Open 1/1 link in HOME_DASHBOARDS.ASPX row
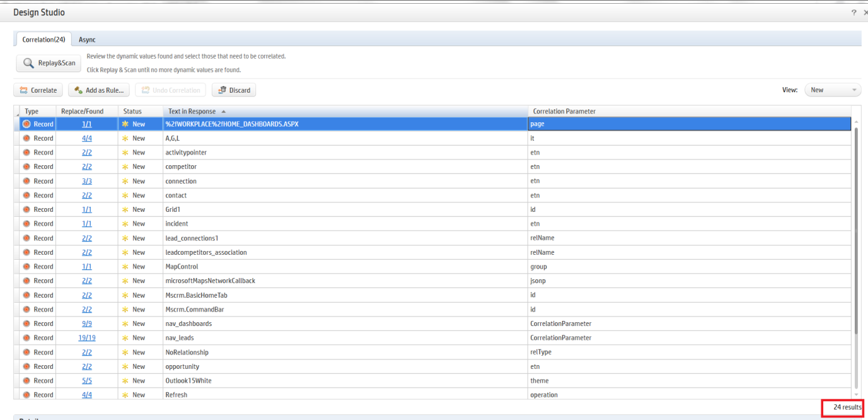This screenshot has height=420, width=868. click(87, 124)
